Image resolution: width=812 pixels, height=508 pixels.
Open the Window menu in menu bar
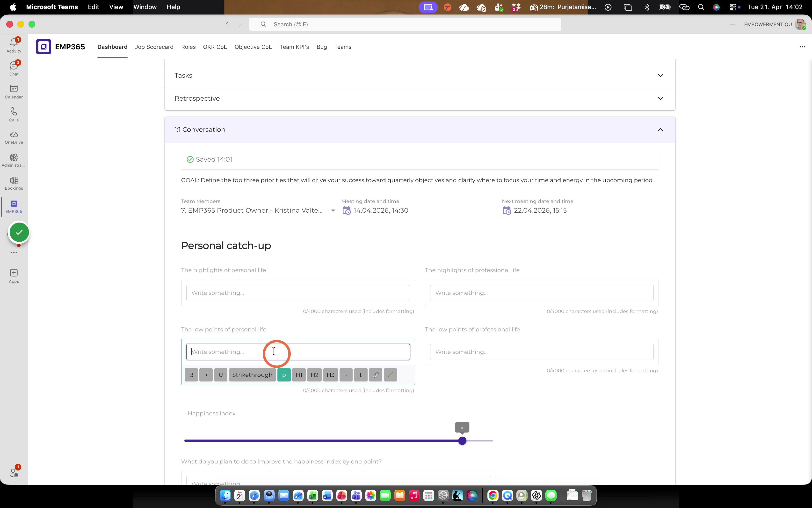(145, 7)
